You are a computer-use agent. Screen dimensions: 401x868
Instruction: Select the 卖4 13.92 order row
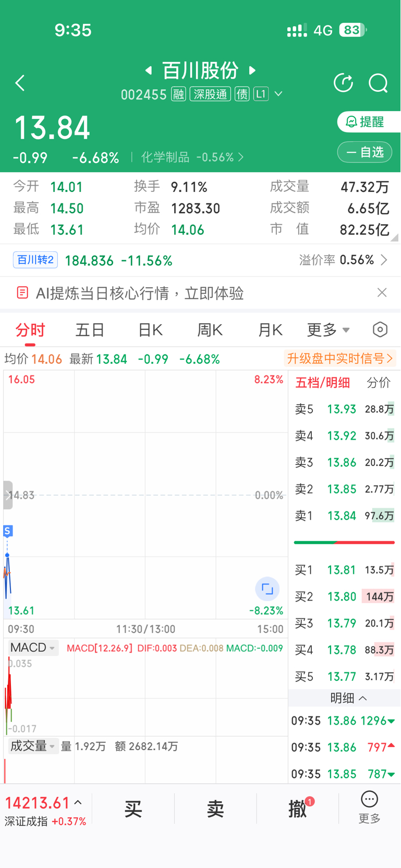tap(344, 436)
